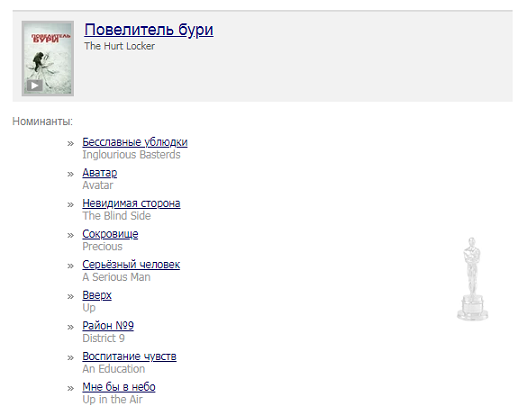Click the 'A Serious Man' text
The image size is (518, 406).
(x=116, y=277)
